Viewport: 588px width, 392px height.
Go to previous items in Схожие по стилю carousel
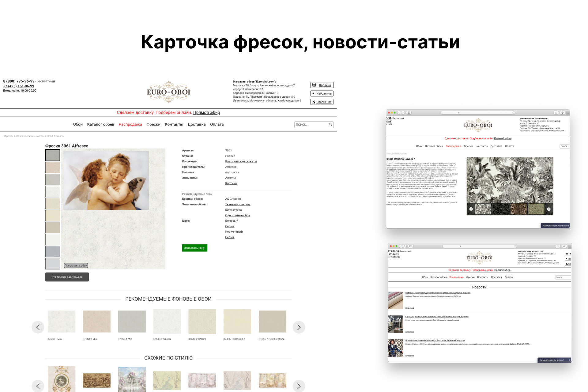(x=38, y=386)
